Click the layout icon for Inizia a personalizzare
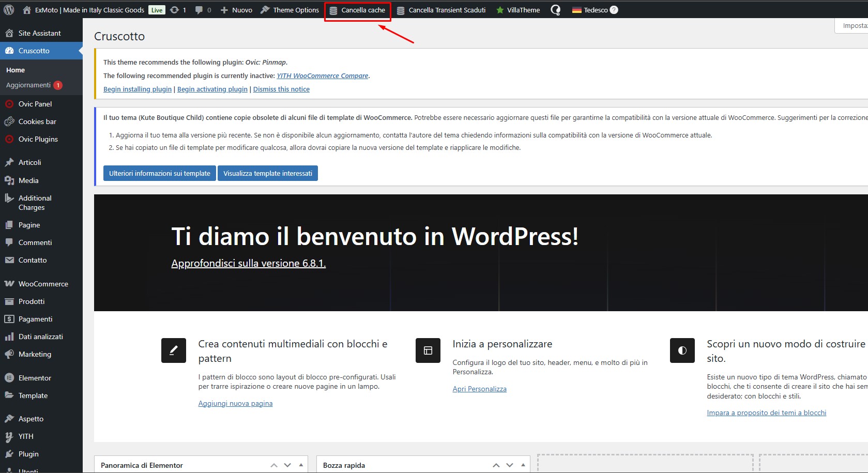Viewport: 868px width, 473px height. [x=428, y=350]
